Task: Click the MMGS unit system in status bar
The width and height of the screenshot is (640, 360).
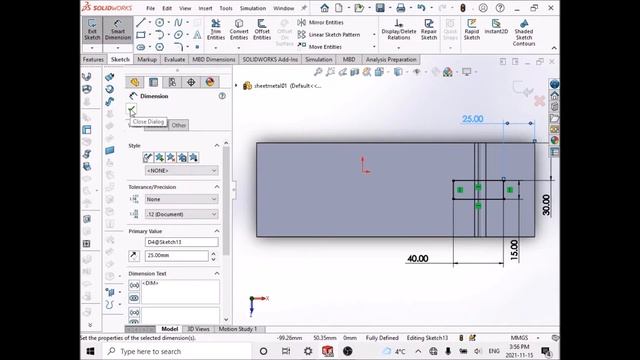Action: (x=519, y=338)
